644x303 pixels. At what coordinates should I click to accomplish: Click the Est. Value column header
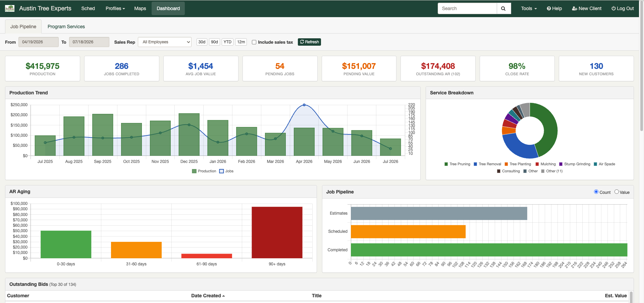coord(616,296)
